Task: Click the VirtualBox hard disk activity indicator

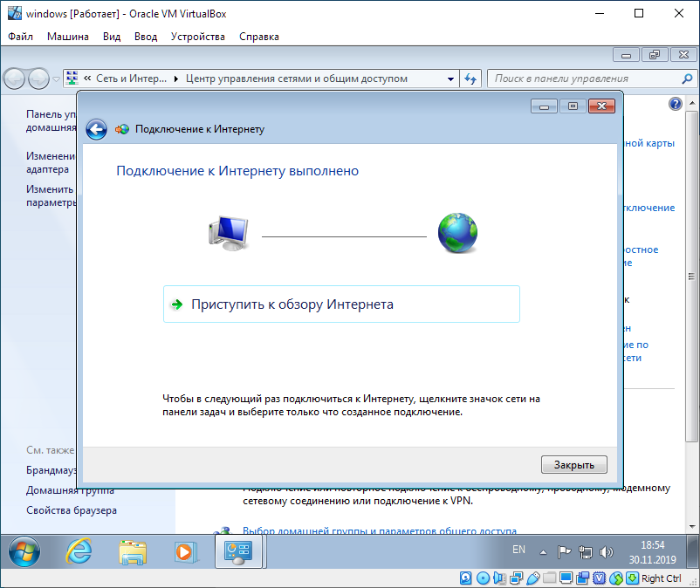Action: click(465, 578)
